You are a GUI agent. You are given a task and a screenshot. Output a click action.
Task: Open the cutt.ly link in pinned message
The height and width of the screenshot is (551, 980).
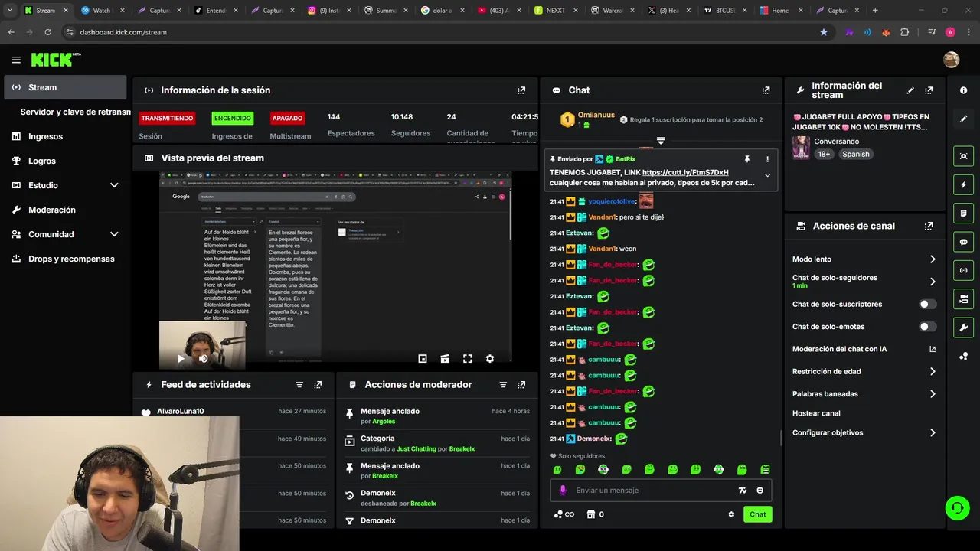click(685, 173)
